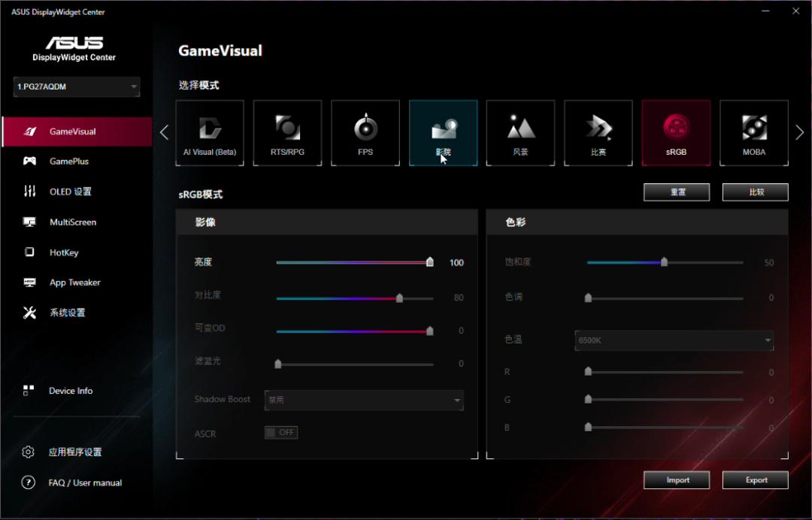Select the FPS mode icon
This screenshot has width=812, height=520.
[x=365, y=132]
